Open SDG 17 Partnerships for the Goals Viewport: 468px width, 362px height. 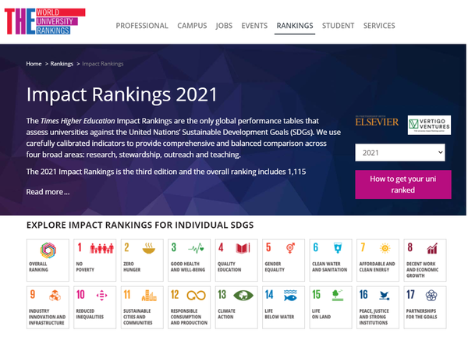tap(425, 307)
